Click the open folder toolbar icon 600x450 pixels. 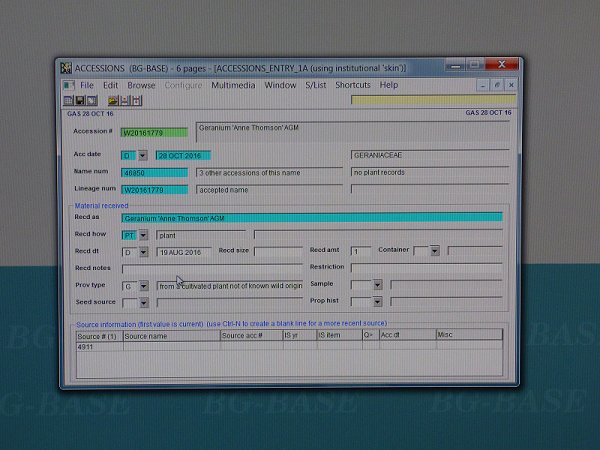tap(113, 101)
